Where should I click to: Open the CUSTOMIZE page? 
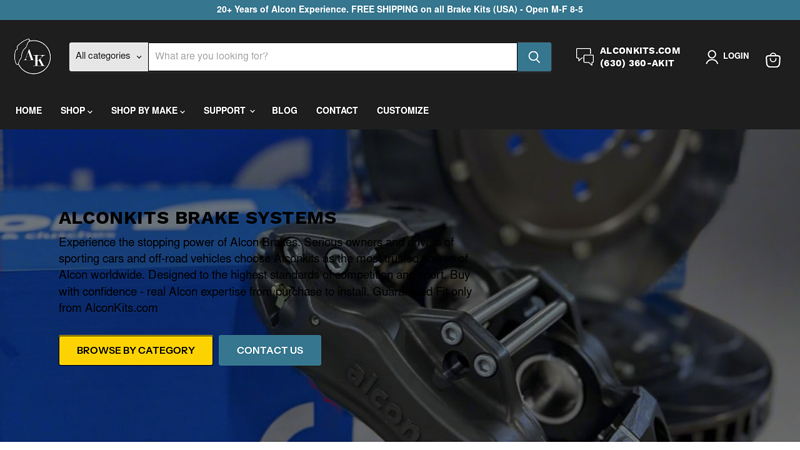[403, 111]
